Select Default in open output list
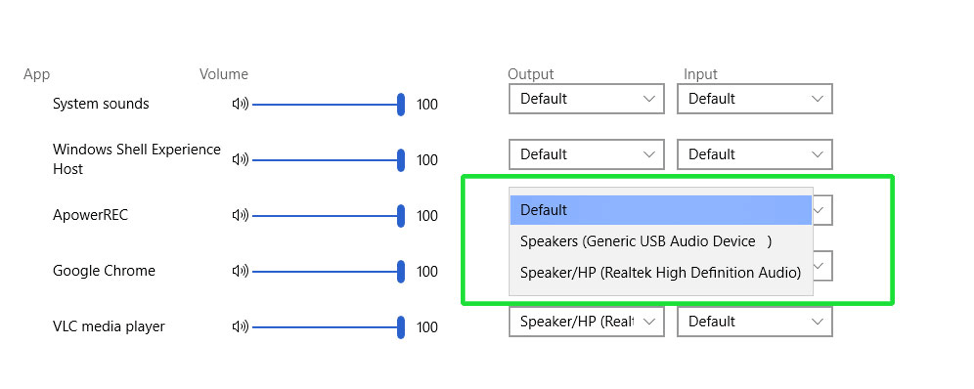 pyautogui.click(x=661, y=210)
